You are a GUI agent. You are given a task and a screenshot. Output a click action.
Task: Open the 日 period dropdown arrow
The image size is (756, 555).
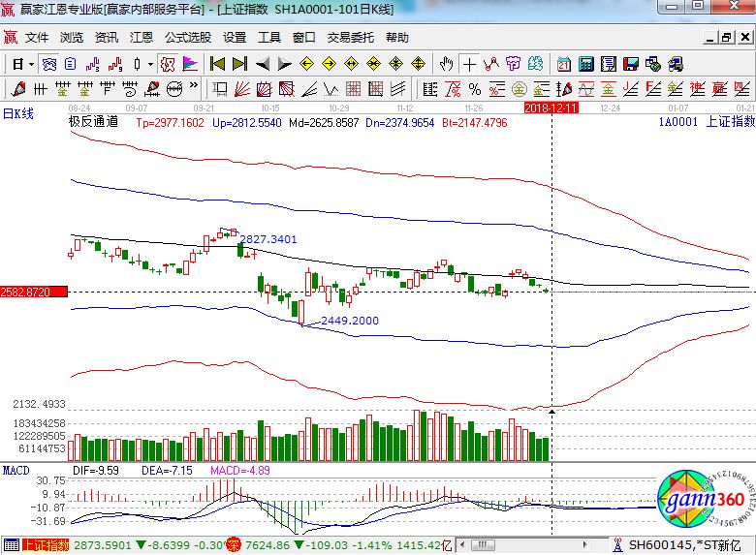(31, 64)
